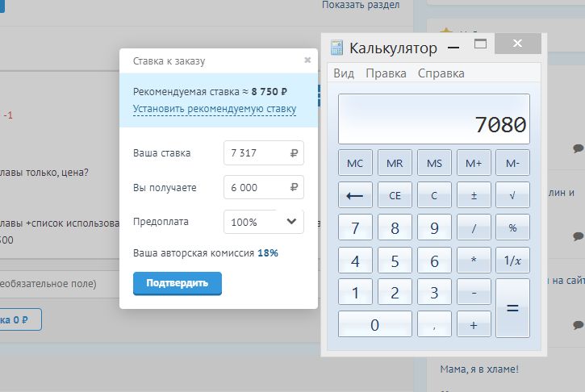Click the Вы получаете input field

(x=257, y=187)
